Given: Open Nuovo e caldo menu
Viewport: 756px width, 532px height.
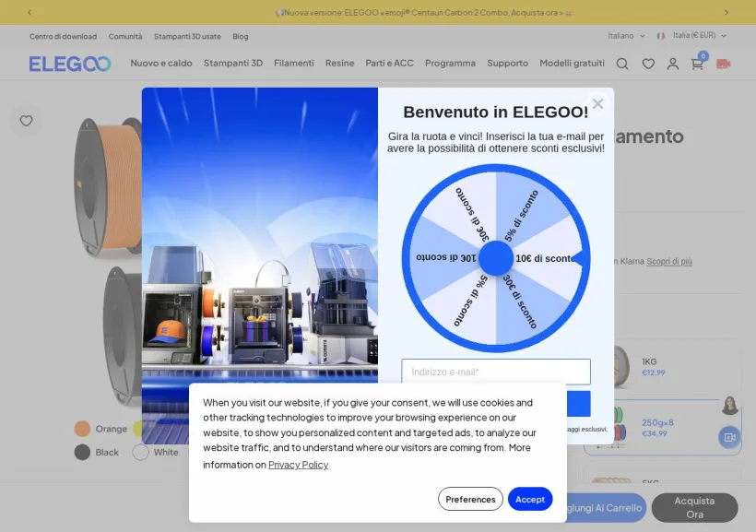Looking at the screenshot, I should (x=161, y=64).
